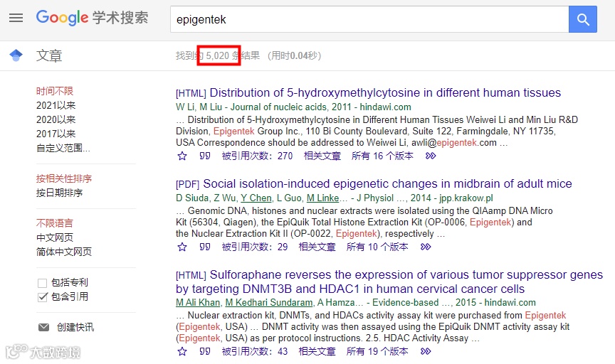
Task: Open 相关文章 for 5-hydroxymethylcytosine article
Action: coord(322,156)
